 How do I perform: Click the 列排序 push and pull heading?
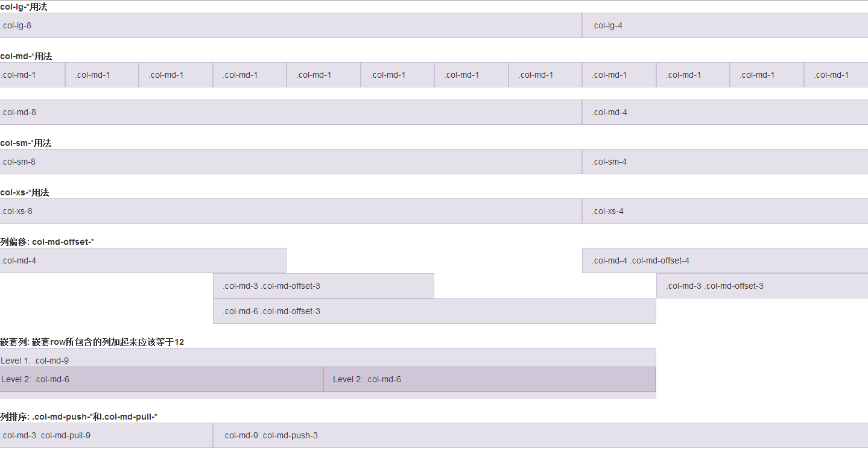click(78, 417)
